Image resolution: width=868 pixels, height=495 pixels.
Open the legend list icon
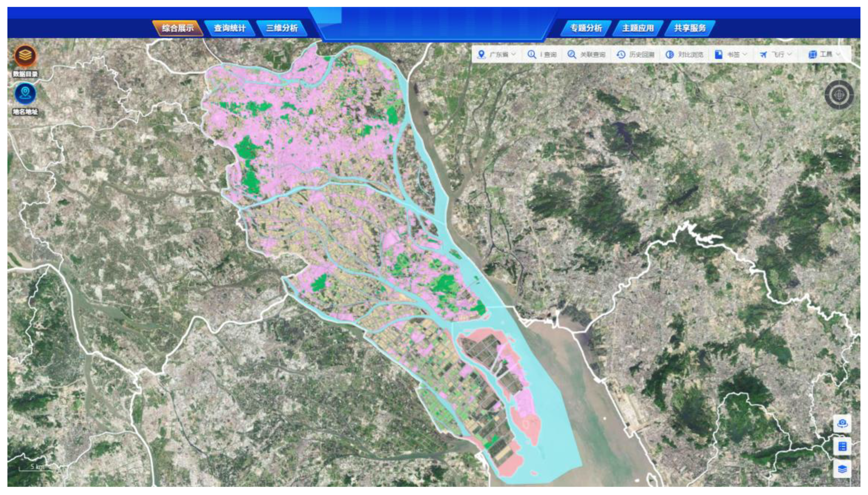click(842, 446)
